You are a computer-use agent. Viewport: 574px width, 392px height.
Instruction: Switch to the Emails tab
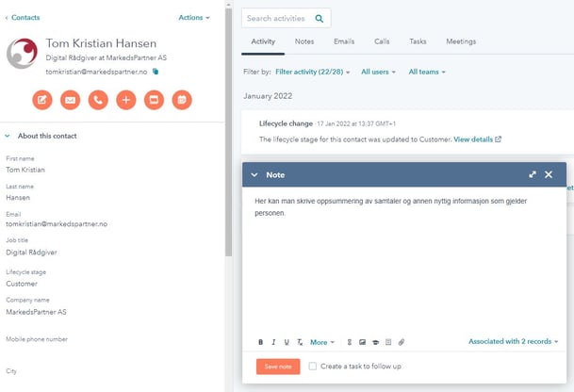tap(344, 41)
